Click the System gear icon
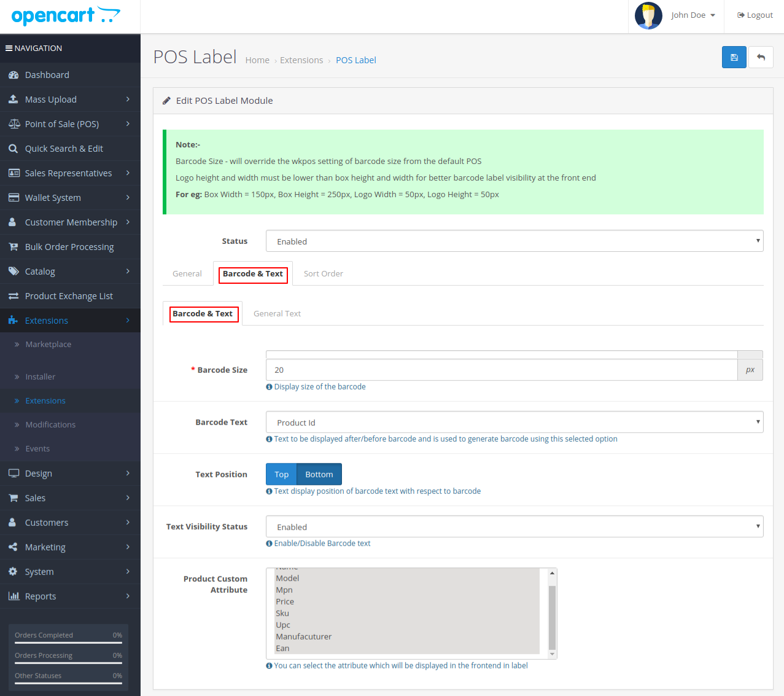This screenshot has width=784, height=696. (13, 572)
